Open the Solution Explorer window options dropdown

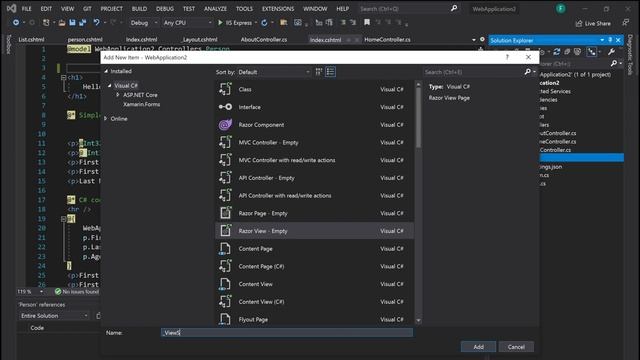602,40
